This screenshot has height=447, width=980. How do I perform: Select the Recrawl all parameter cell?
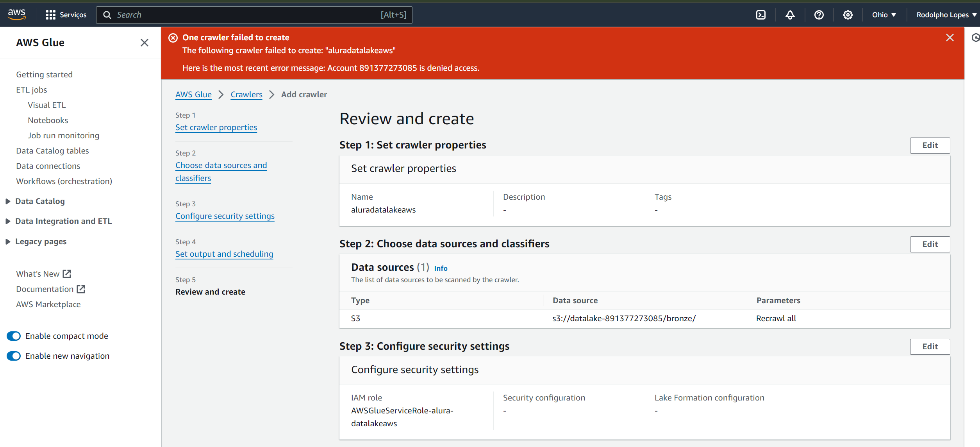[776, 318]
